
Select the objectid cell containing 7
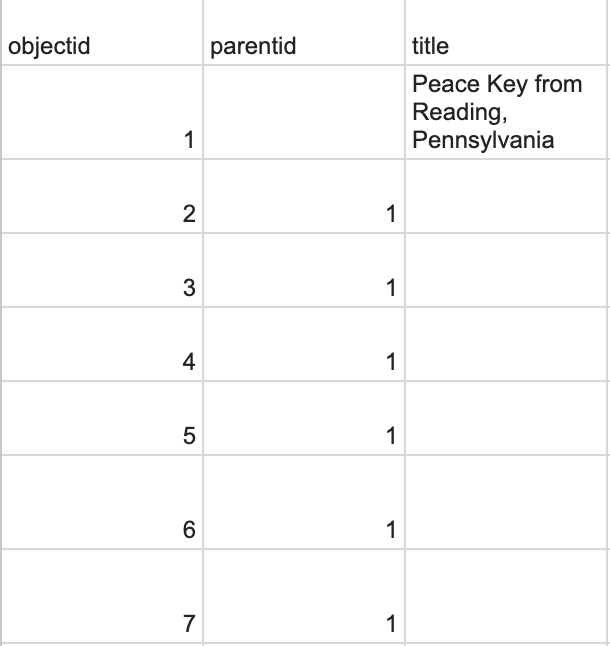point(100,596)
